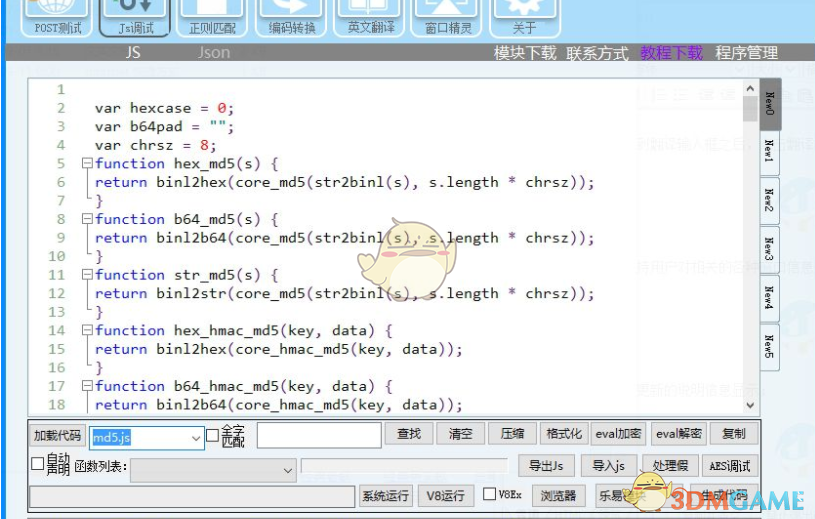Enable the V8Ex checkbox
The height and width of the screenshot is (519, 815).
(489, 494)
